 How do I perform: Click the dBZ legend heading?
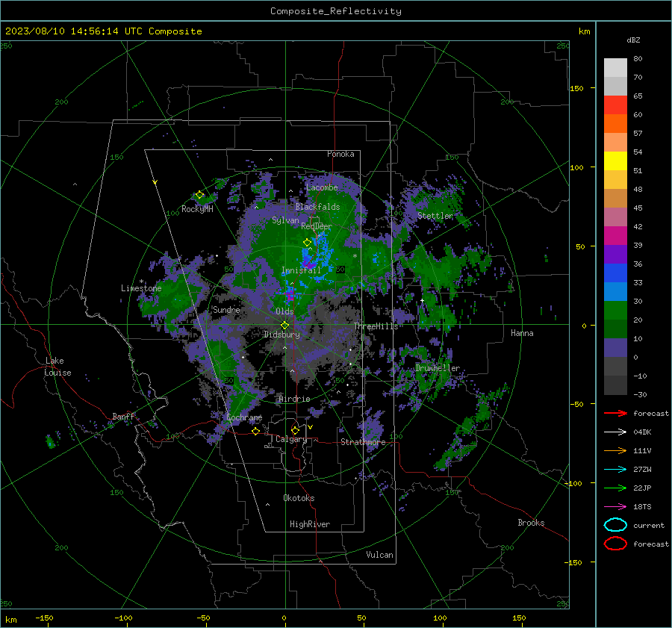(x=633, y=40)
